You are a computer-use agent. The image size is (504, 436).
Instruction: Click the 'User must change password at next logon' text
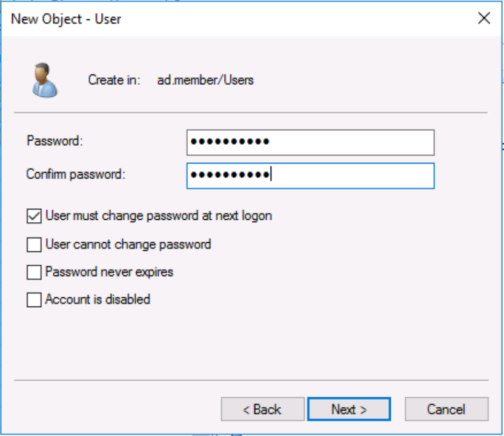(159, 215)
